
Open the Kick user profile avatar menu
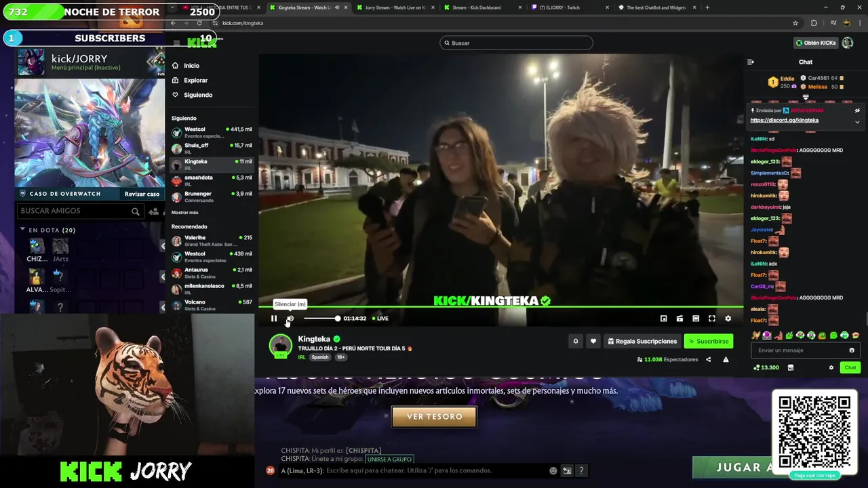848,43
